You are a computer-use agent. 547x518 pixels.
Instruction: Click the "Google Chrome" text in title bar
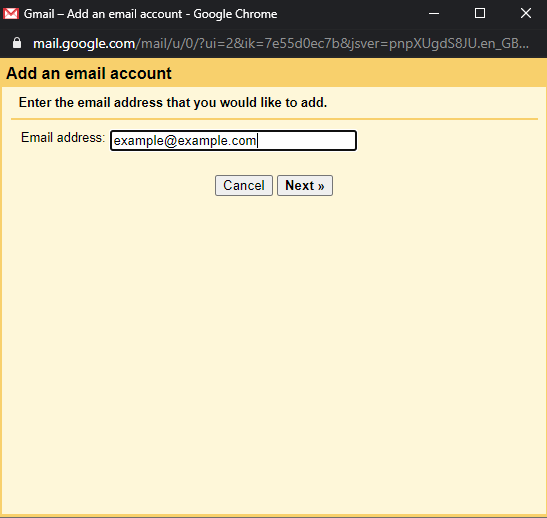(x=235, y=14)
